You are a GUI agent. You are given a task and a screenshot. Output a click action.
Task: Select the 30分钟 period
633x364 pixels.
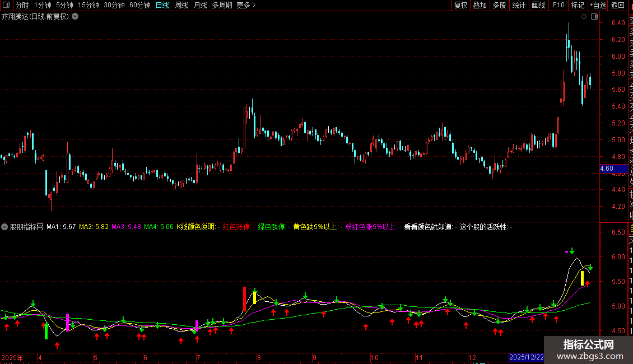click(x=114, y=5)
